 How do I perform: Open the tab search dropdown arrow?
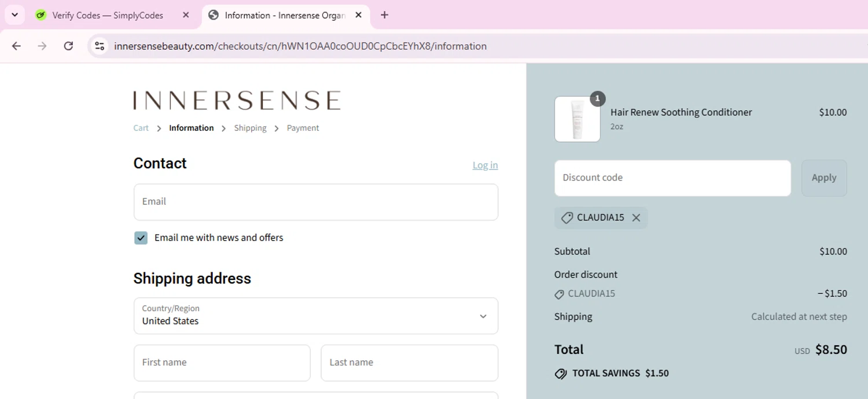15,15
